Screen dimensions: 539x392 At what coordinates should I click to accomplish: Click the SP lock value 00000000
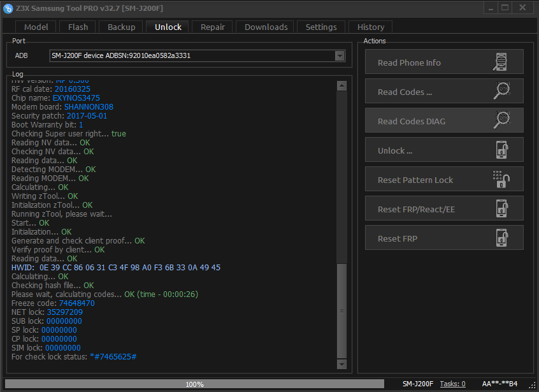click(x=59, y=330)
